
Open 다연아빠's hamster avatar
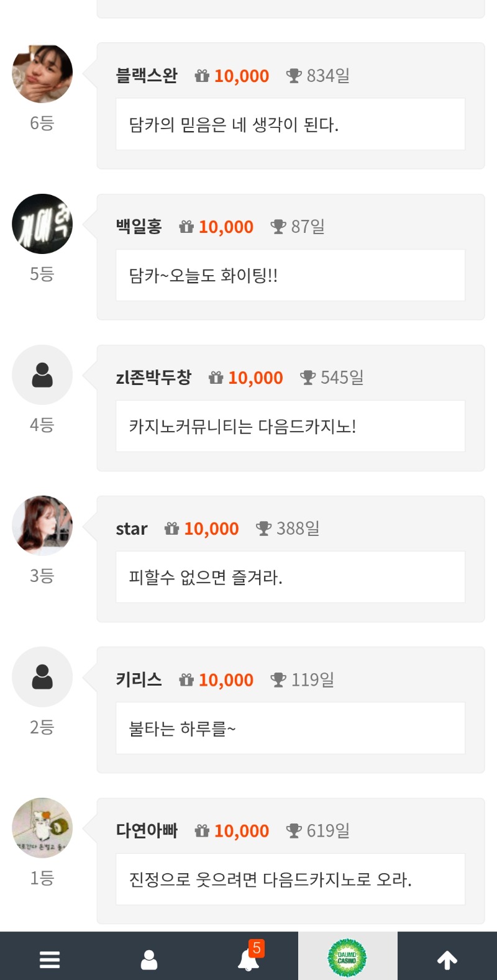click(x=42, y=828)
